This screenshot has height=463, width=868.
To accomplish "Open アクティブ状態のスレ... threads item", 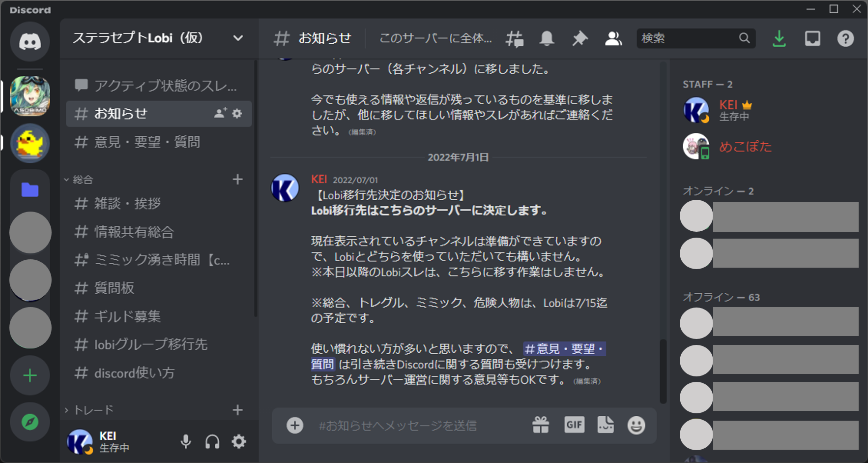I will (x=159, y=86).
